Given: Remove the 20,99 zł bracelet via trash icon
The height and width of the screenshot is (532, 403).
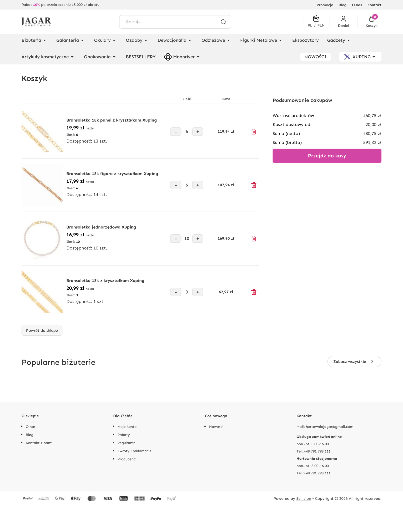Looking at the screenshot, I should tap(254, 292).
